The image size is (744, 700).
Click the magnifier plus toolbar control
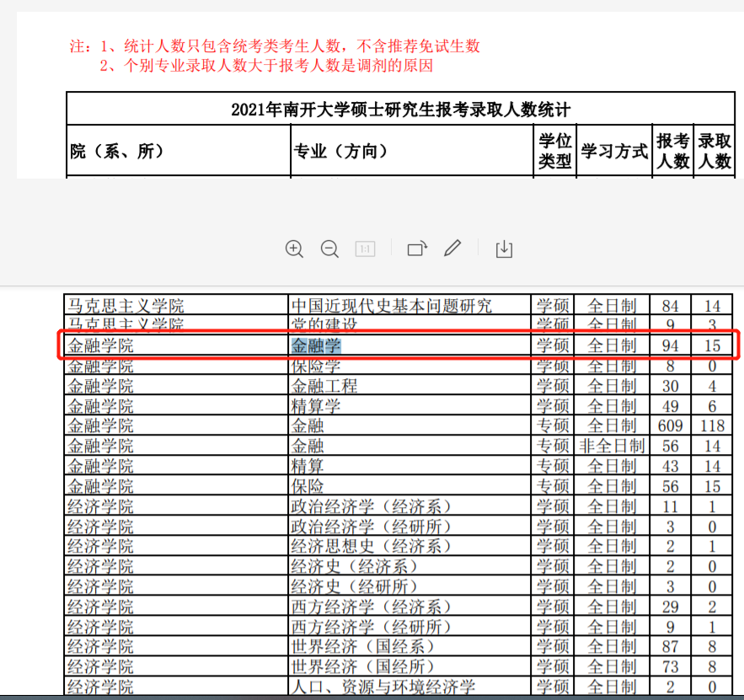click(x=294, y=248)
